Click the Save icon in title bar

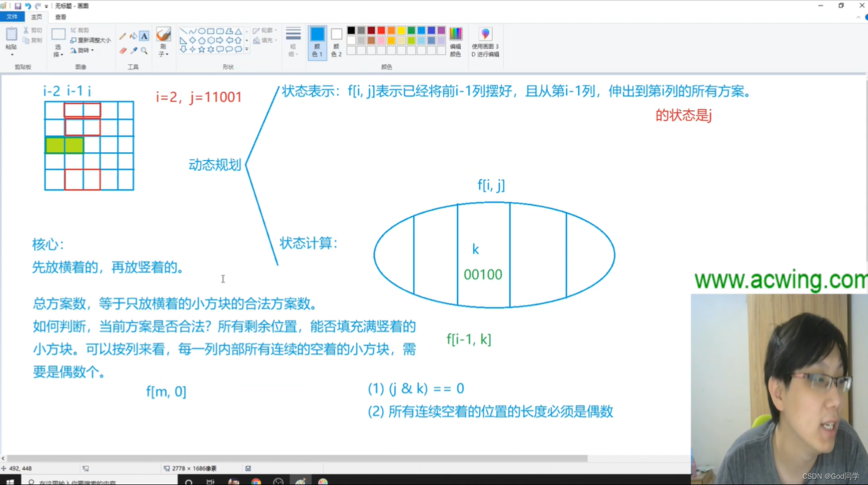point(18,6)
